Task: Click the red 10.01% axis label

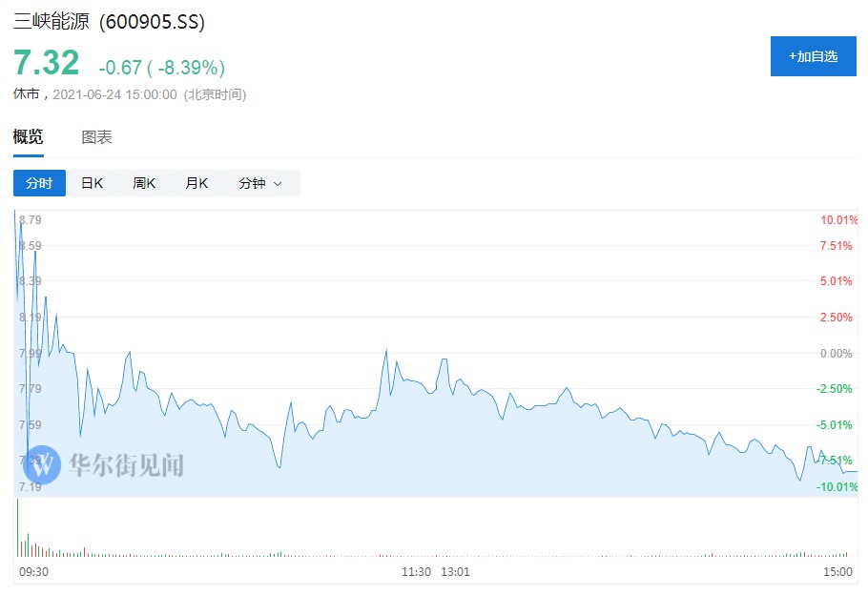Action: point(839,220)
